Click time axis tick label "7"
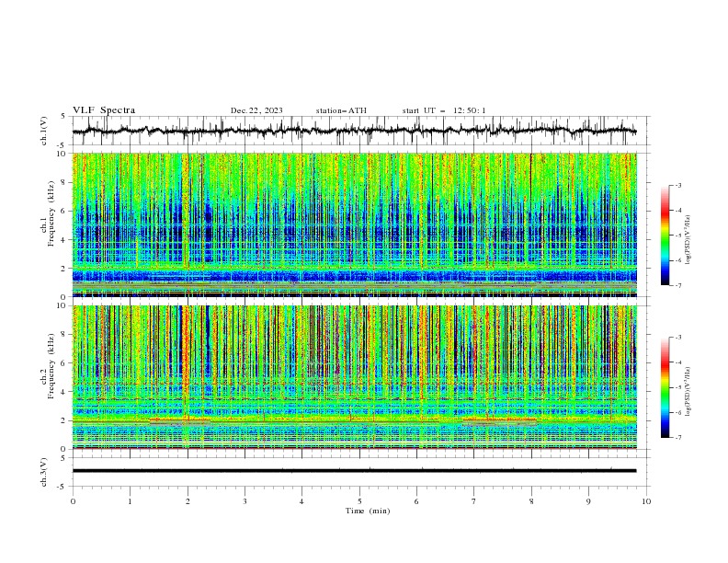 pyautogui.click(x=474, y=501)
